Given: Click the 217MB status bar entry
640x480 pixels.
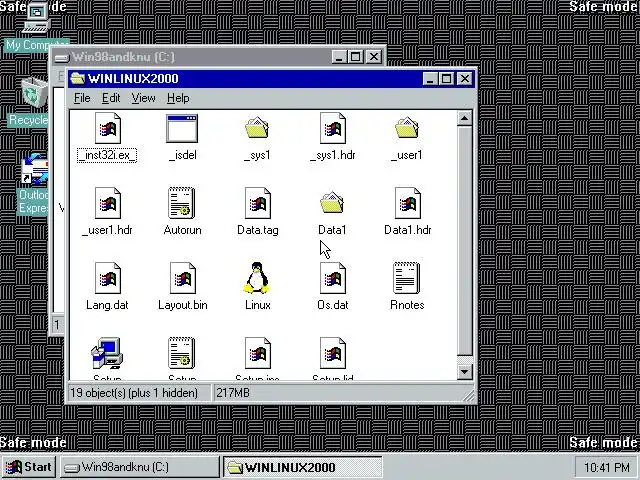Looking at the screenshot, I should [x=233, y=393].
